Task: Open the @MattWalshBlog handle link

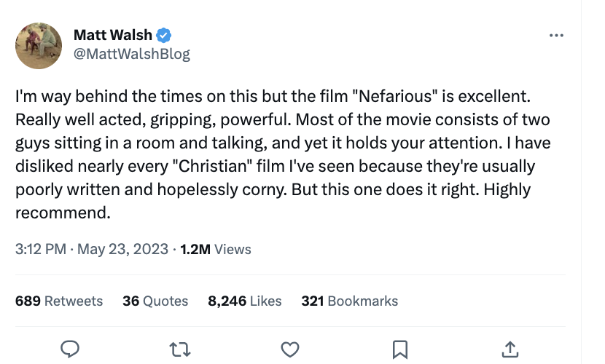Action: point(131,54)
